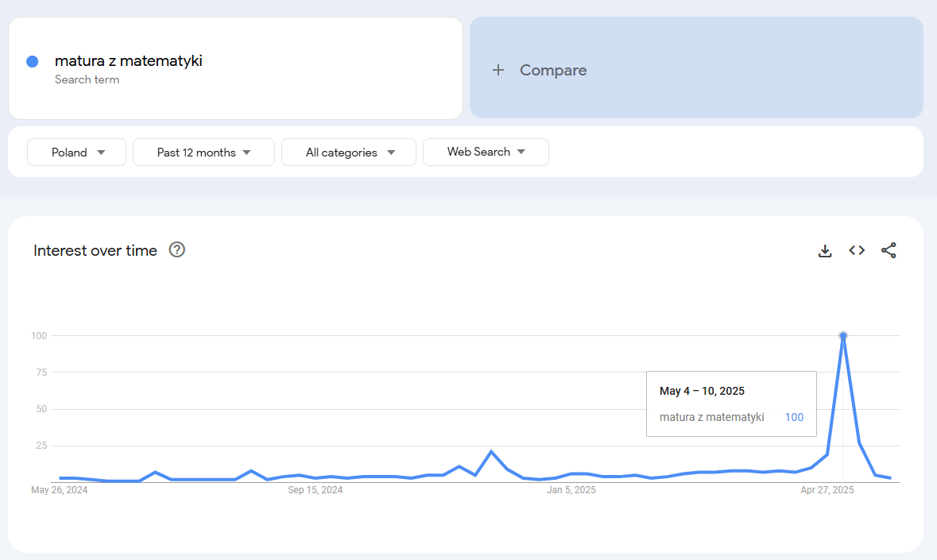Click the Apr 27, 2025 axis label

pos(827,490)
